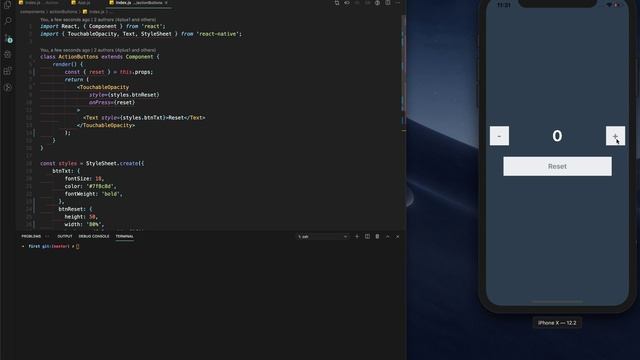Click the TouchableOpacity opening tag in code
Screen dimensions: 640x360
[x=103, y=87]
